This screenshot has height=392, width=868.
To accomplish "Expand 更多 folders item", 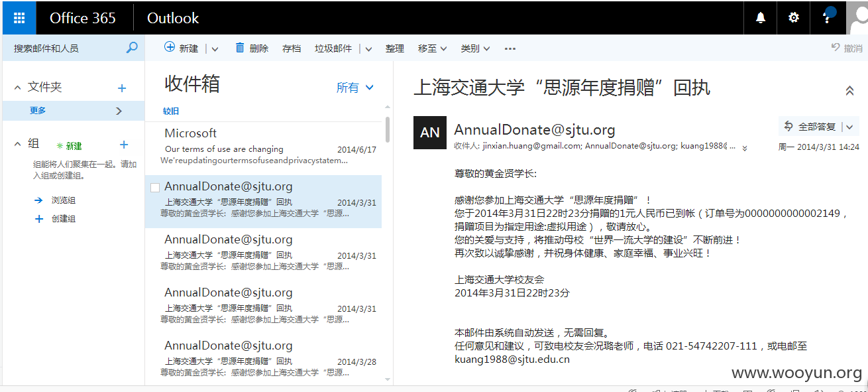I will pyautogui.click(x=73, y=111).
